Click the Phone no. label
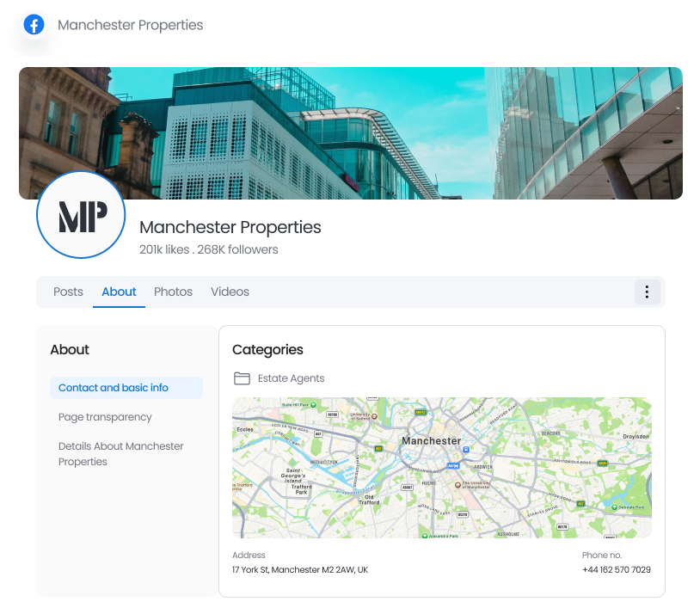The width and height of the screenshot is (700, 608). click(602, 556)
